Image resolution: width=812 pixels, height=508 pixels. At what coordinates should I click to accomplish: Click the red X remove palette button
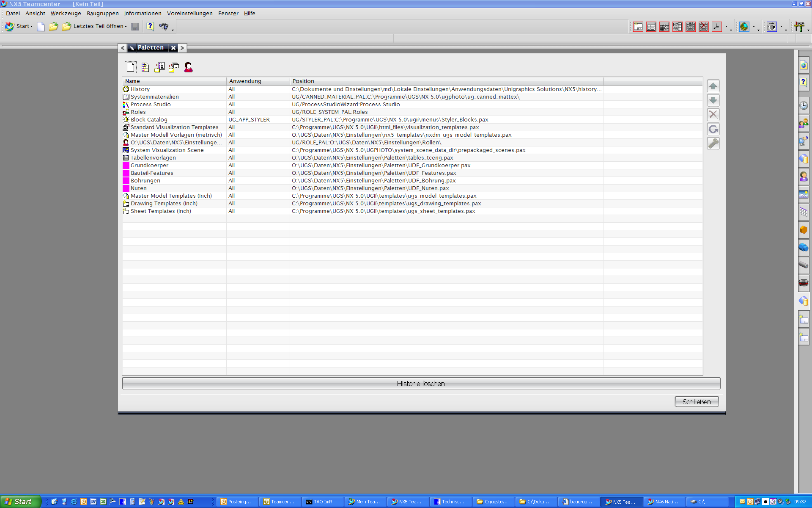tap(713, 114)
